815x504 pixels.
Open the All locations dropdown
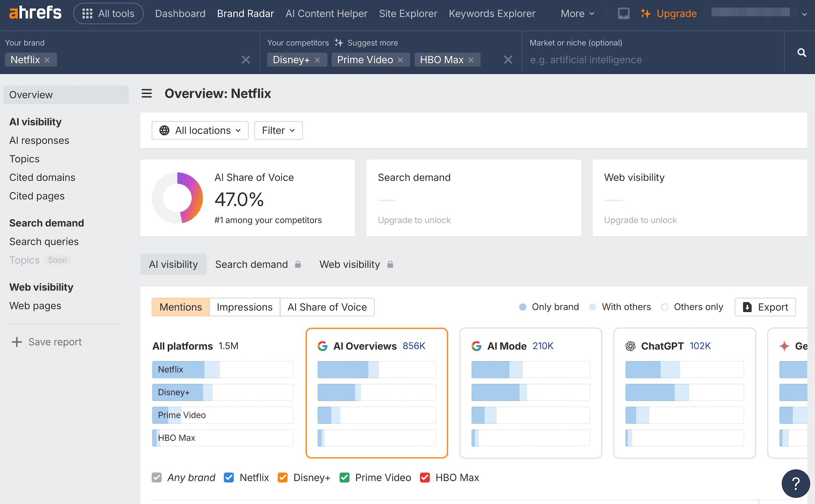click(x=200, y=130)
